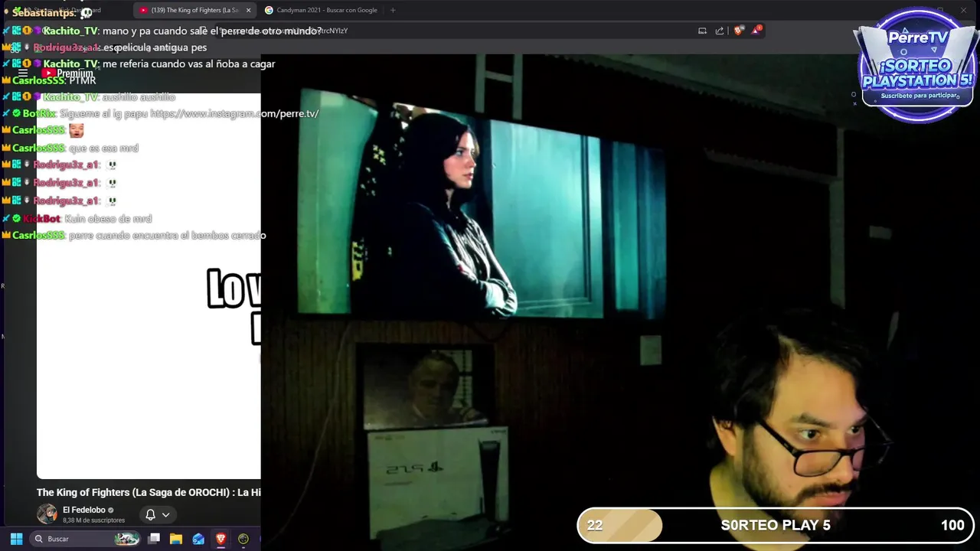The width and height of the screenshot is (980, 551).
Task: Click the taskbar Buscar search box
Action: pyautogui.click(x=85, y=539)
